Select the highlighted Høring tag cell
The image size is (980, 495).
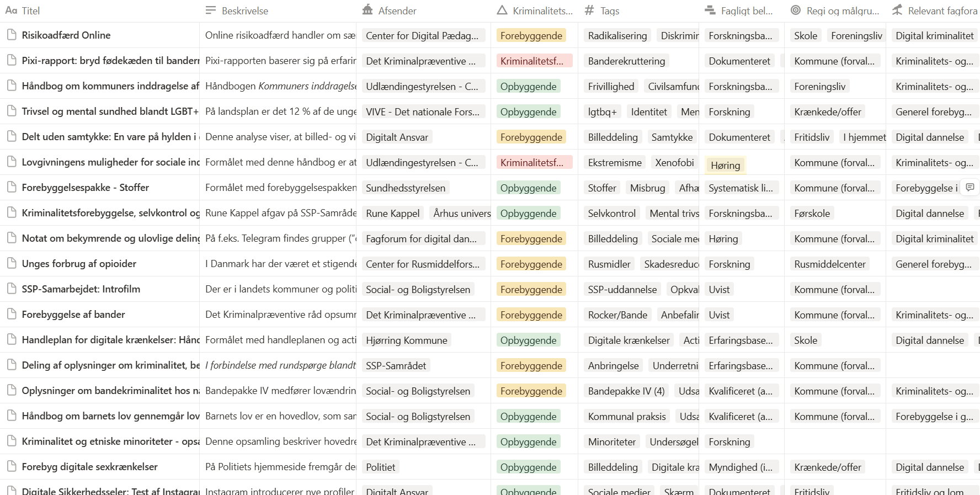[x=725, y=165]
